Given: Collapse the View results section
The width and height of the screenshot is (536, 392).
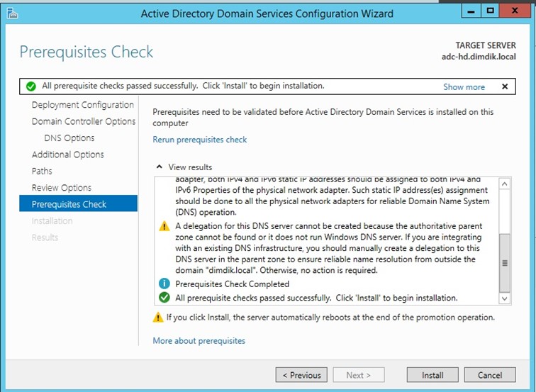Looking at the screenshot, I should click(x=159, y=167).
